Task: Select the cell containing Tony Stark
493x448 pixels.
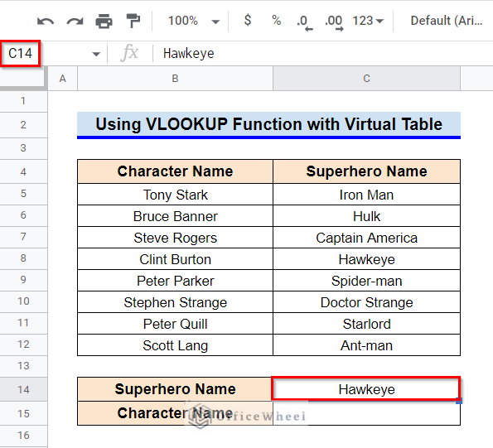Action: coord(175,195)
